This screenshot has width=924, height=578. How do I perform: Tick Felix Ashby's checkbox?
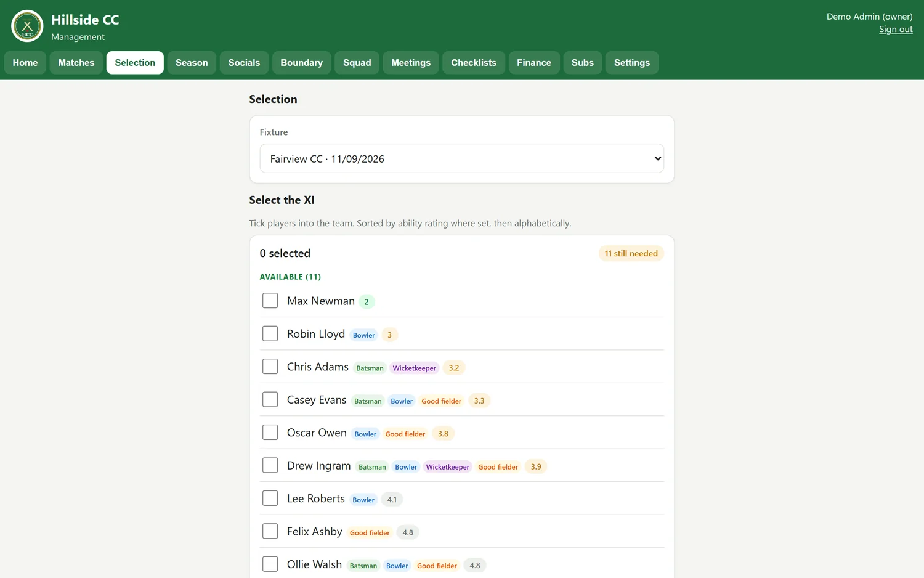pyautogui.click(x=270, y=531)
